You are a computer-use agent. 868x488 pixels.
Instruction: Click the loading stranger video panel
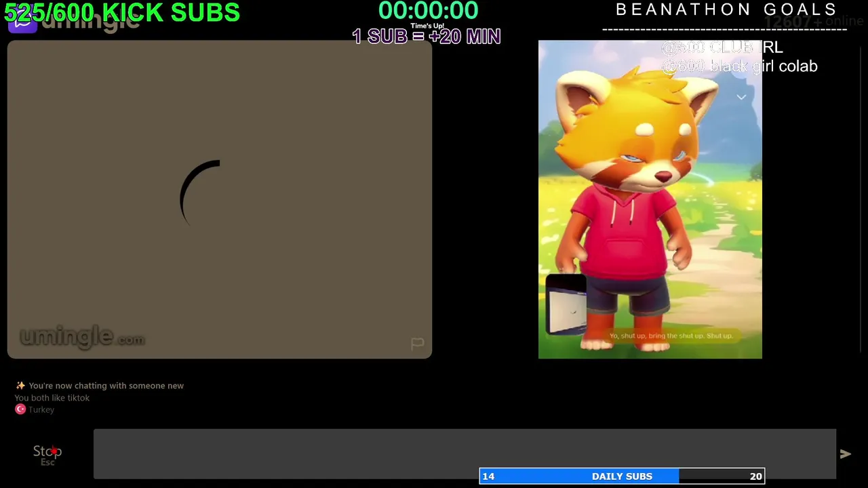point(220,199)
